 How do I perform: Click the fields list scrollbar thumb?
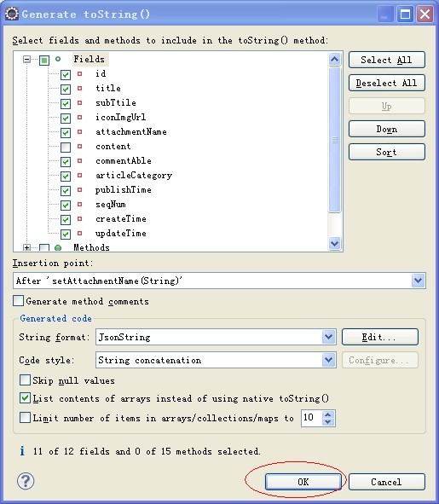[x=334, y=140]
